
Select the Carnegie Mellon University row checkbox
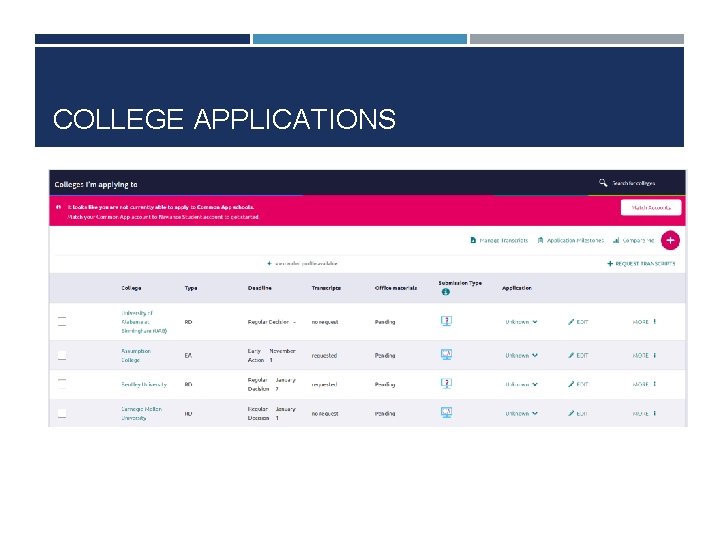(62, 413)
